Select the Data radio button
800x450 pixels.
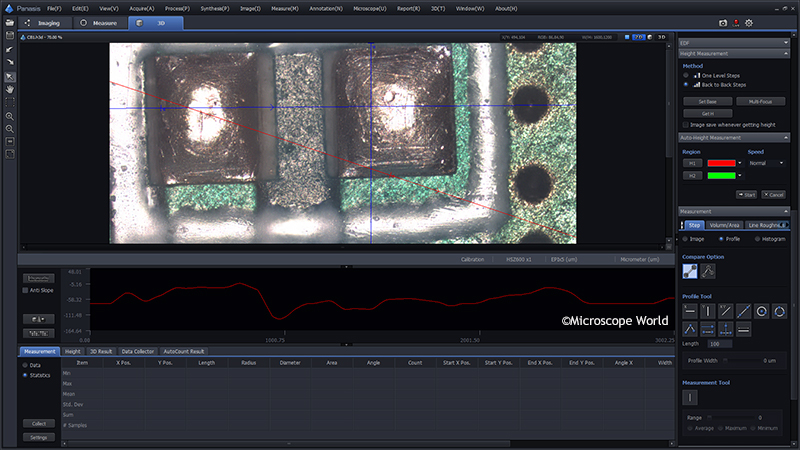click(x=25, y=365)
